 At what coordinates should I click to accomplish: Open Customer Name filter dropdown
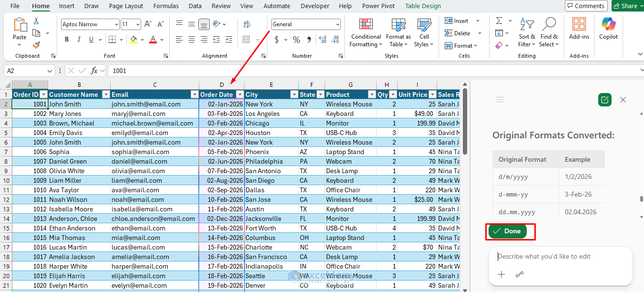(106, 94)
